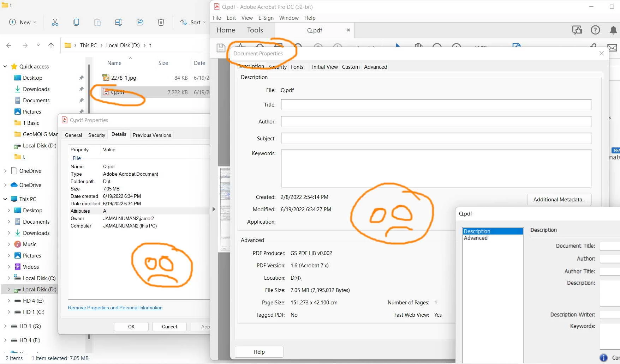This screenshot has width=620, height=364.
Task: Open the Acrobat Window menu
Action: (289, 18)
